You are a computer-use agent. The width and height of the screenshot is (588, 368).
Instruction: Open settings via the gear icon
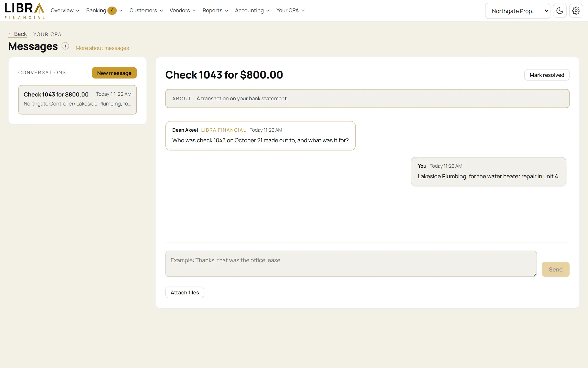(x=576, y=11)
